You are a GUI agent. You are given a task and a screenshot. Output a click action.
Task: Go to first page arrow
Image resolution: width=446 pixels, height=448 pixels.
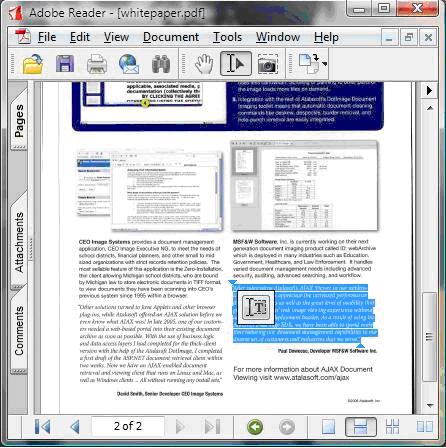pos(42,426)
